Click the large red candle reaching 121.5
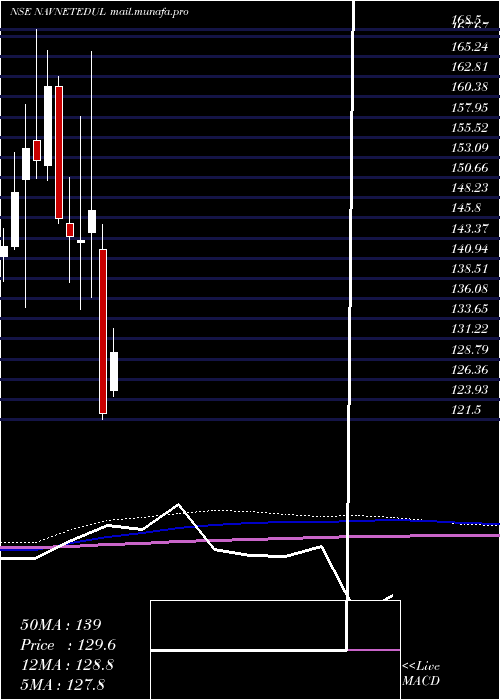The image size is (500, 700). 103,331
